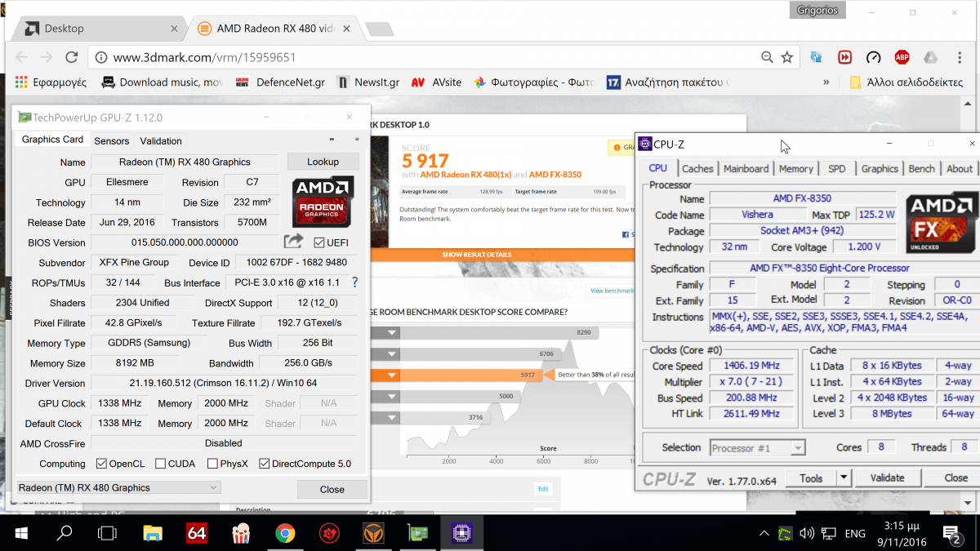Switch to Chrome from the taskbar

pyautogui.click(x=285, y=534)
